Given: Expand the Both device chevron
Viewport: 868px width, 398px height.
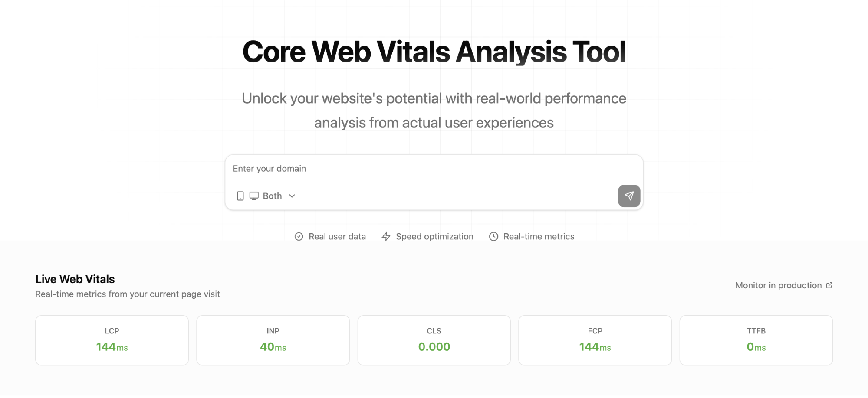Looking at the screenshot, I should 292,196.
